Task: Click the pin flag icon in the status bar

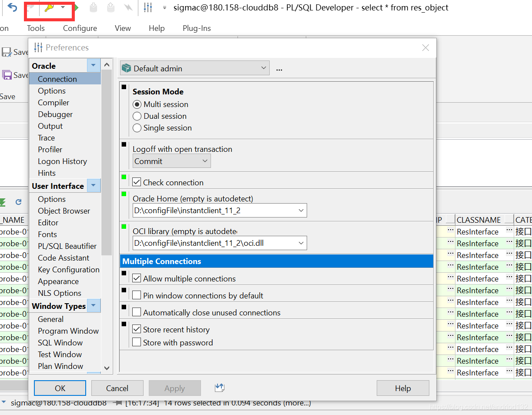Action: tap(117, 403)
